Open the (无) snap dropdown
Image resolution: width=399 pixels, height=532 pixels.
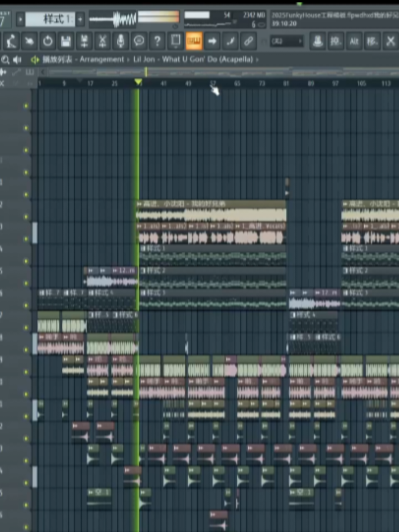pyautogui.click(x=287, y=41)
